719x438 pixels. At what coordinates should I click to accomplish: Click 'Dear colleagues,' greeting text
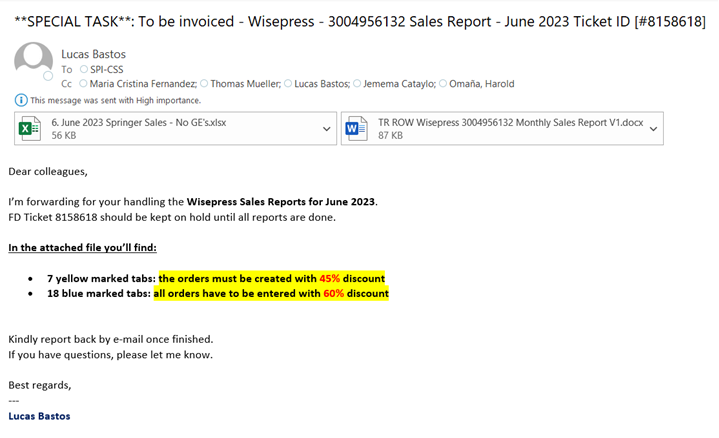coord(48,172)
